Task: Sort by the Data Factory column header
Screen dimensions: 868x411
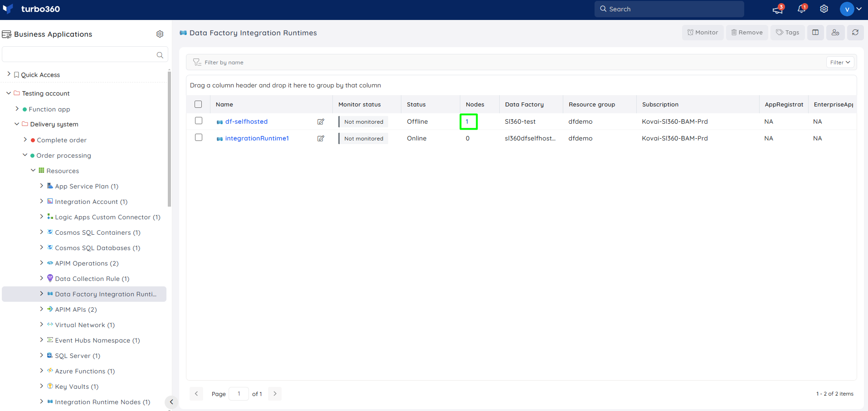Action: [524, 104]
